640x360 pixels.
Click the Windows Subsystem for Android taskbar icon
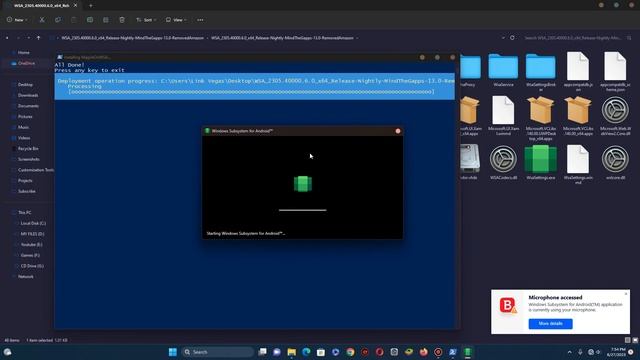pyautogui.click(x=467, y=352)
